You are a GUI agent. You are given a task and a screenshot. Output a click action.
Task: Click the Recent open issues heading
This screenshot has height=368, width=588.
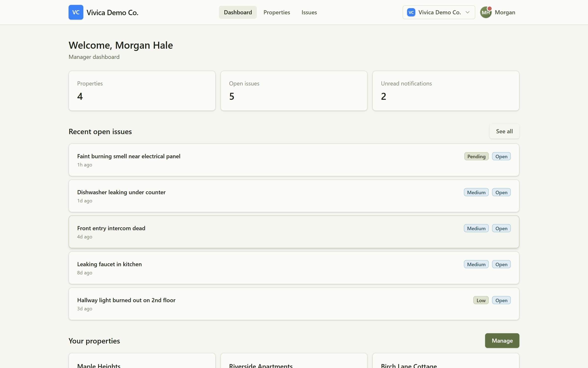100,131
